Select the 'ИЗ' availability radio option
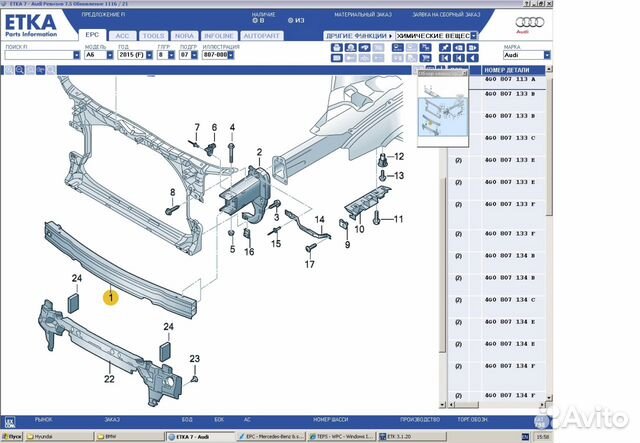640x443 pixels. pos(291,20)
